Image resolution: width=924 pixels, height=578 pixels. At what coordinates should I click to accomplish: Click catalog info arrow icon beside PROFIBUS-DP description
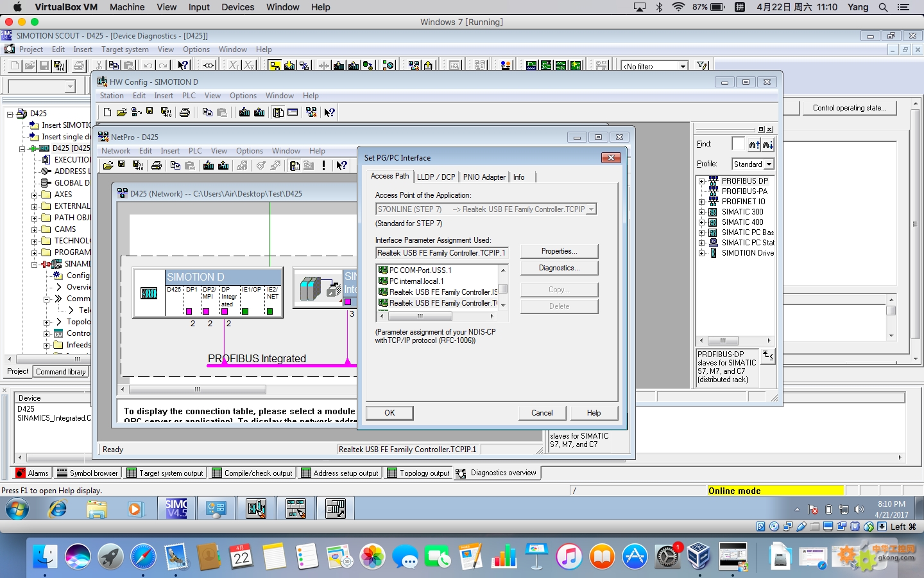click(x=768, y=355)
